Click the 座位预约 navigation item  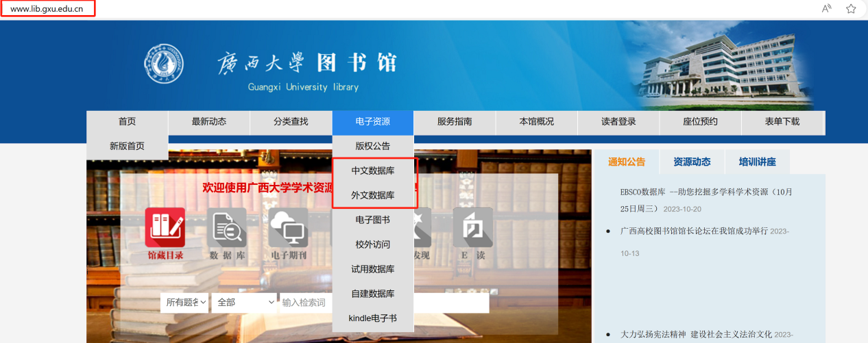(700, 122)
